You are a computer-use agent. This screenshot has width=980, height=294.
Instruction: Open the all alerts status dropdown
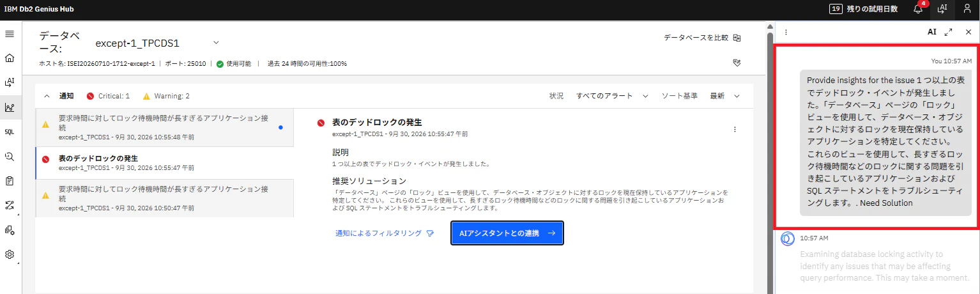pyautogui.click(x=612, y=96)
